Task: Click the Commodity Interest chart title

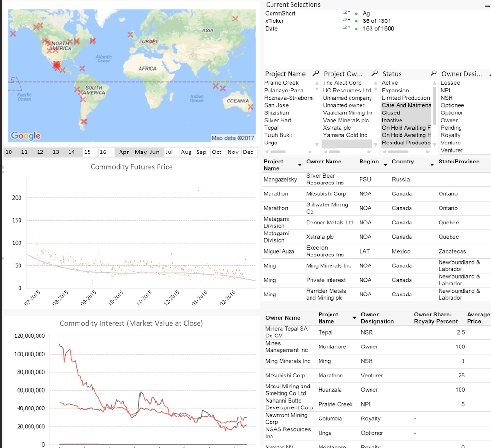Action: (131, 323)
